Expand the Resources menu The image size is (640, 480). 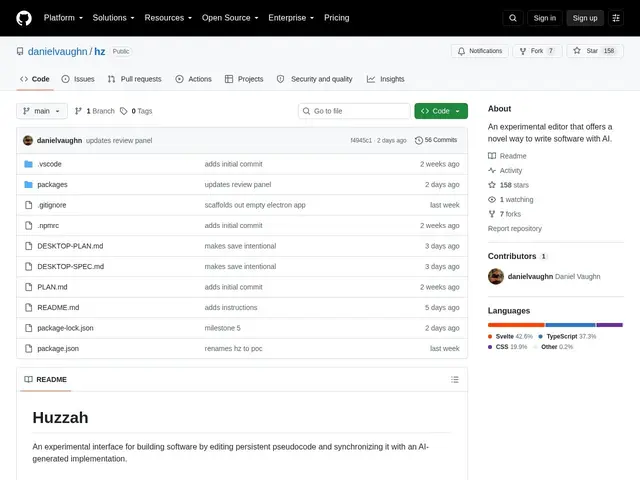(168, 18)
